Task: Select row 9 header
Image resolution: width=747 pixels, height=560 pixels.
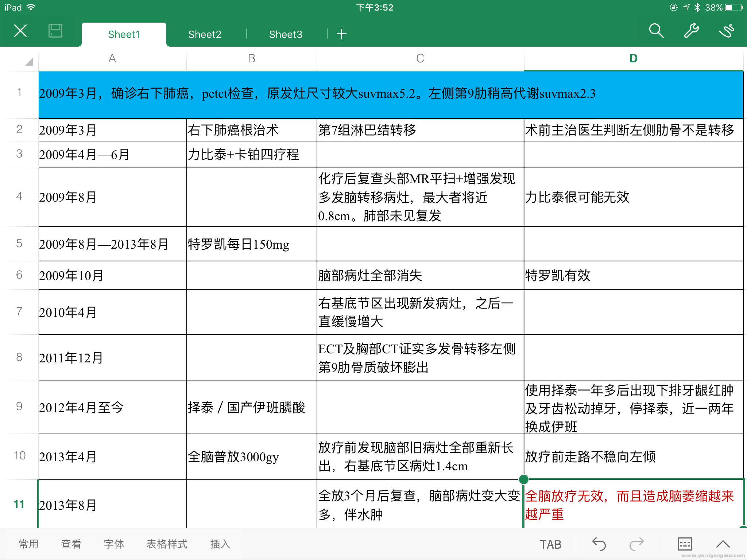Action: (19, 407)
